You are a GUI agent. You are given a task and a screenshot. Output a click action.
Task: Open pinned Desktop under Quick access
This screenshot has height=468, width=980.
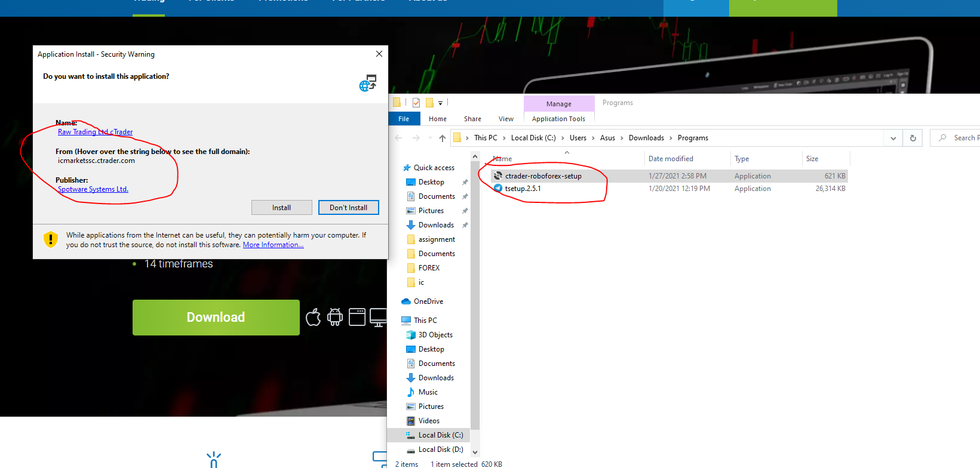pyautogui.click(x=431, y=182)
